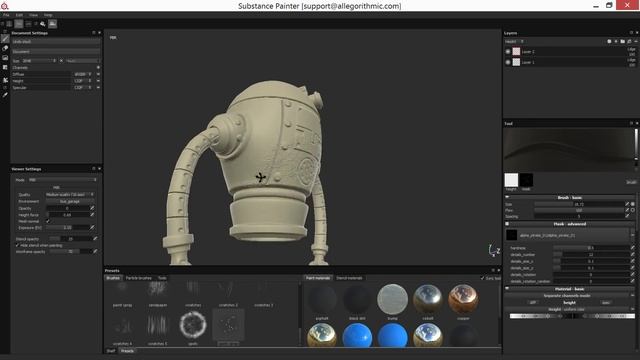This screenshot has width=640, height=360.
Task: Open the Edit menu
Action: (19, 15)
